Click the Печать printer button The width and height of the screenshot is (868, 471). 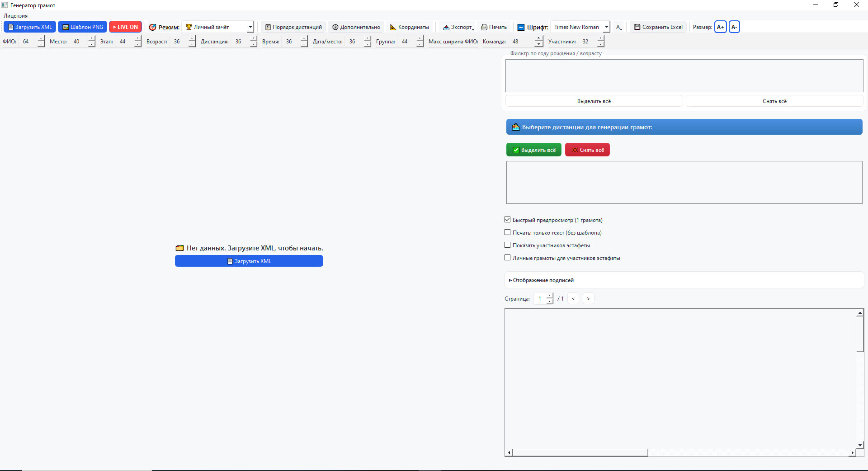[x=494, y=27]
